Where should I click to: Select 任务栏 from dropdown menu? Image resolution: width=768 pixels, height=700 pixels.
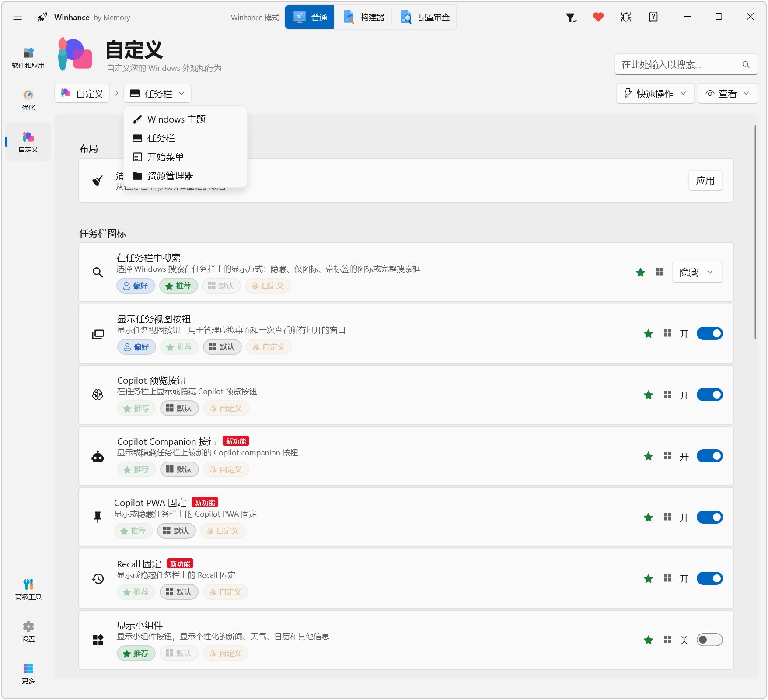[x=185, y=138]
